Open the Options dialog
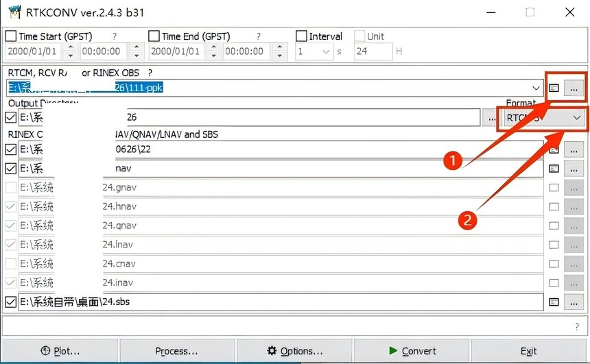This screenshot has width=590, height=364. [x=294, y=351]
